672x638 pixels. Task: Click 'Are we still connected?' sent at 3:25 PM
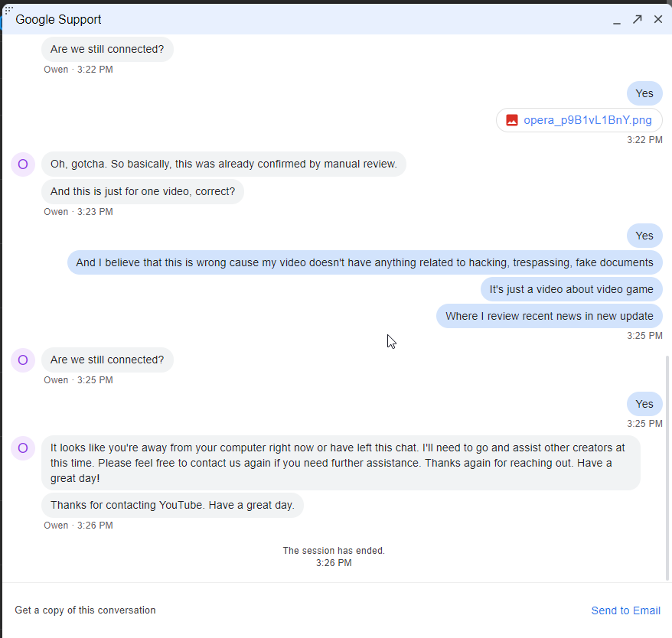click(x=107, y=360)
